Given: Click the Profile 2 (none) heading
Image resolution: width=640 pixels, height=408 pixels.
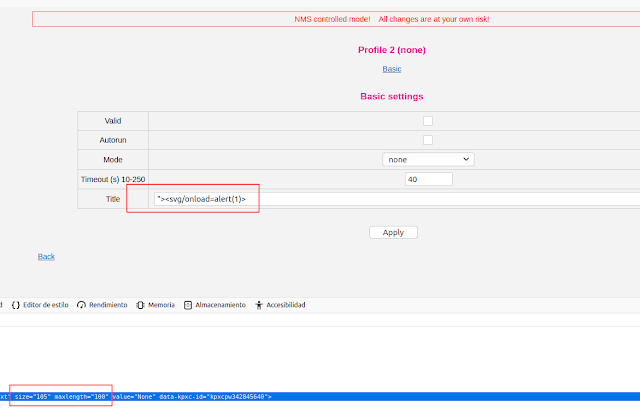Looking at the screenshot, I should (x=392, y=50).
